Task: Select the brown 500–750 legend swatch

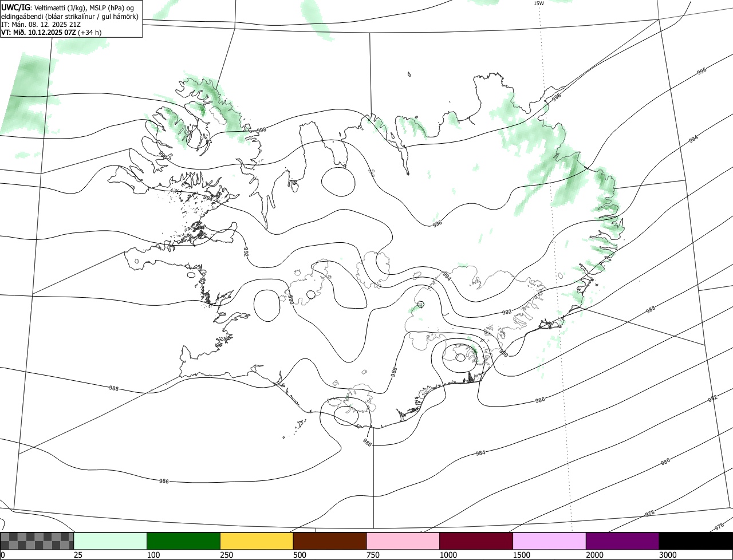Action: [x=330, y=541]
